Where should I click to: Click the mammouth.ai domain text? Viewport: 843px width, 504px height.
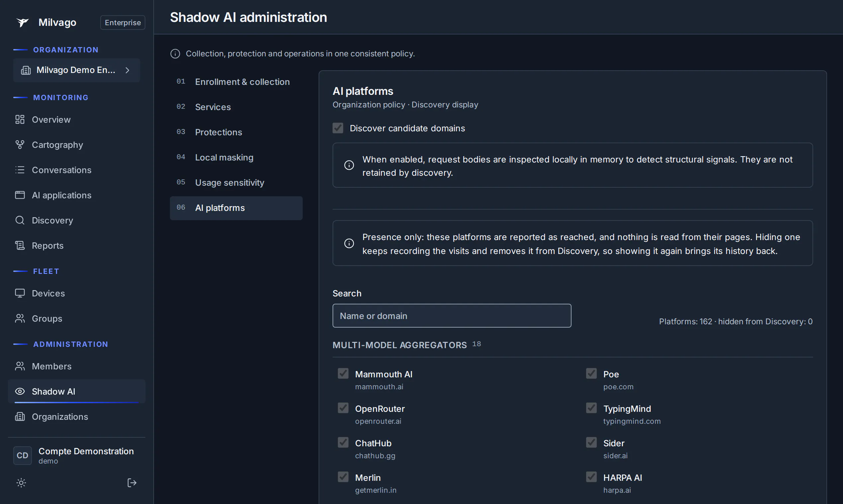[379, 387]
